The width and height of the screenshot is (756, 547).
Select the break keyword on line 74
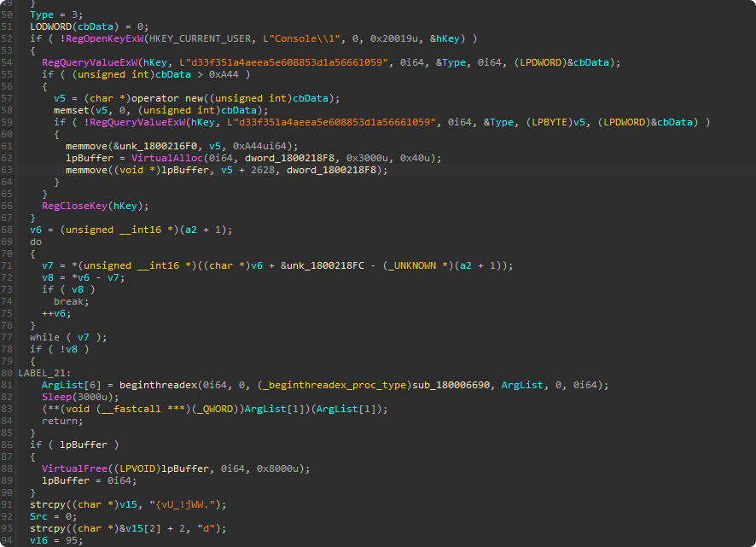pos(68,301)
